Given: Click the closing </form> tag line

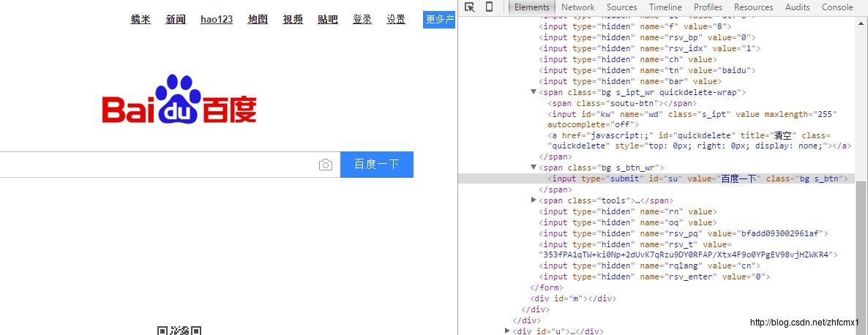Looking at the screenshot, I should 547,287.
